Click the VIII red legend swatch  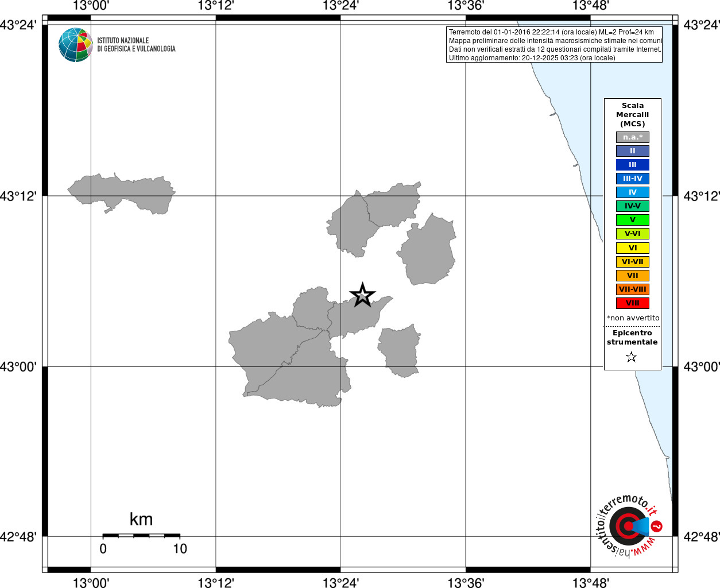pyautogui.click(x=633, y=303)
